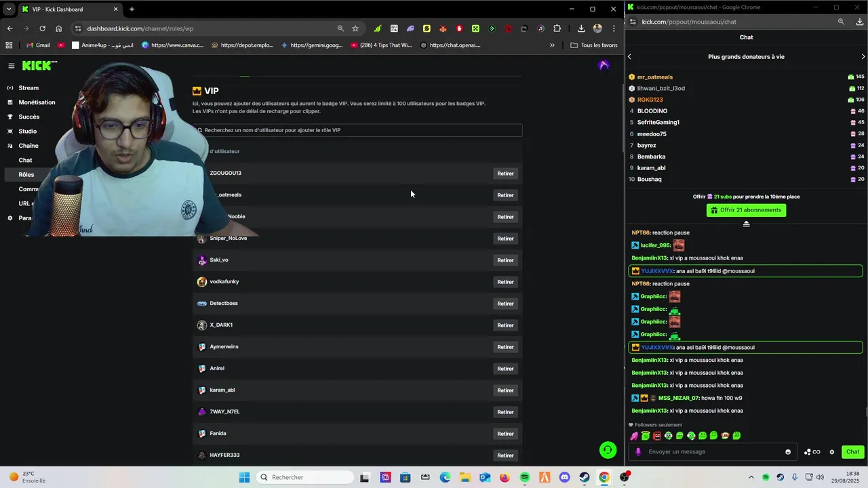Open the emoji picker in chat input
Screen dimensions: 868x488
pyautogui.click(x=788, y=452)
